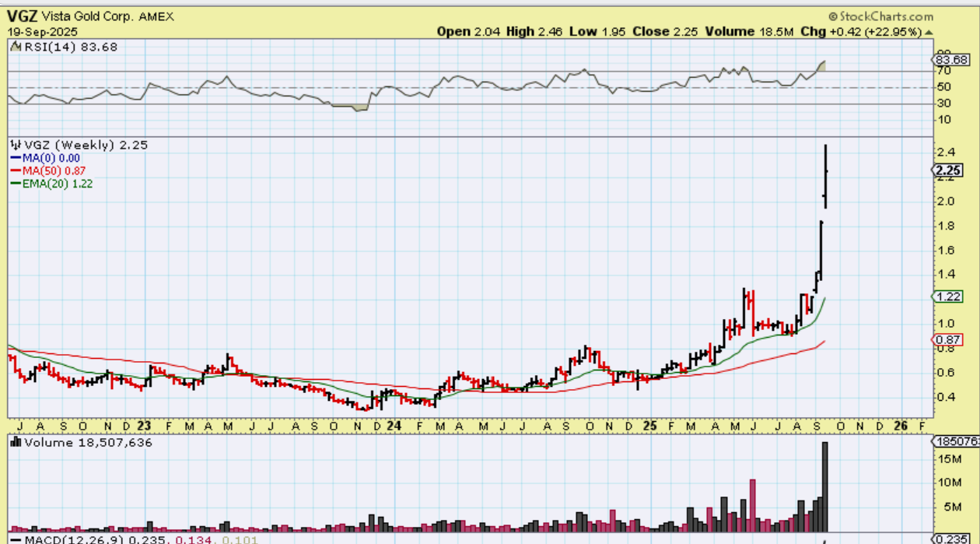Click the RSI(14) panel legend icon
Screen dimensions: 980x544
pyautogui.click(x=16, y=47)
